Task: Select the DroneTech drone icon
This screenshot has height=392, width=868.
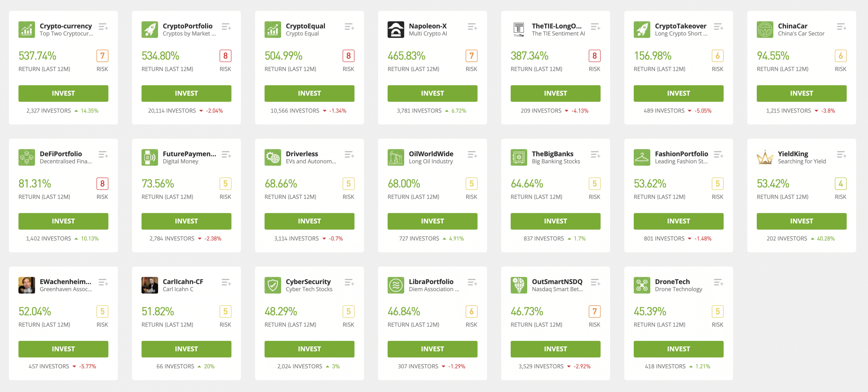Action: [642, 285]
